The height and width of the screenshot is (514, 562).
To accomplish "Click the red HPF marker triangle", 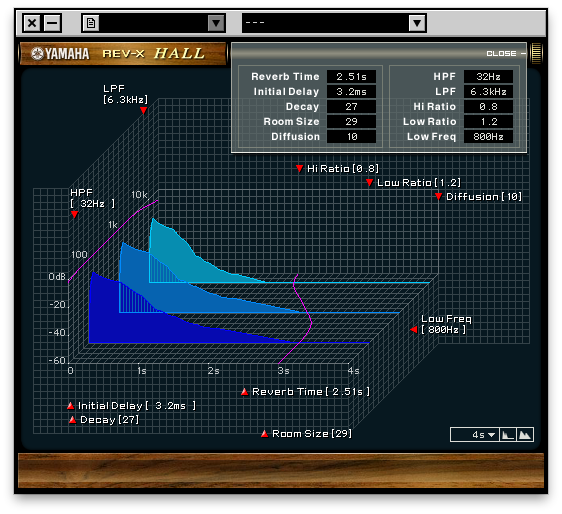I will click(x=75, y=214).
